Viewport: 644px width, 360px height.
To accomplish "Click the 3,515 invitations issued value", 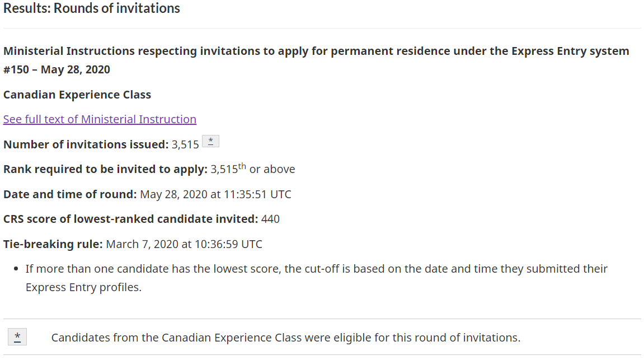I will pyautogui.click(x=185, y=144).
